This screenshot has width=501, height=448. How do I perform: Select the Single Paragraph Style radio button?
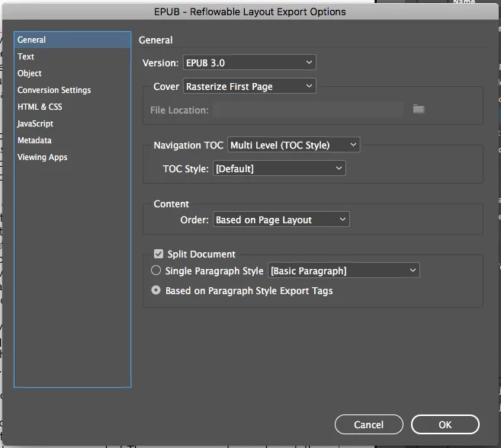point(156,270)
